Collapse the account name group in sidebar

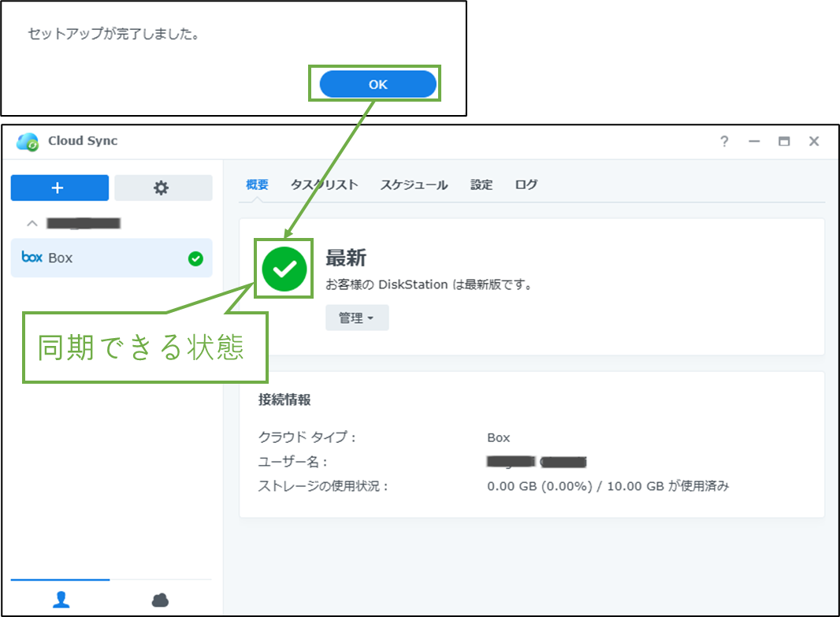[x=32, y=223]
